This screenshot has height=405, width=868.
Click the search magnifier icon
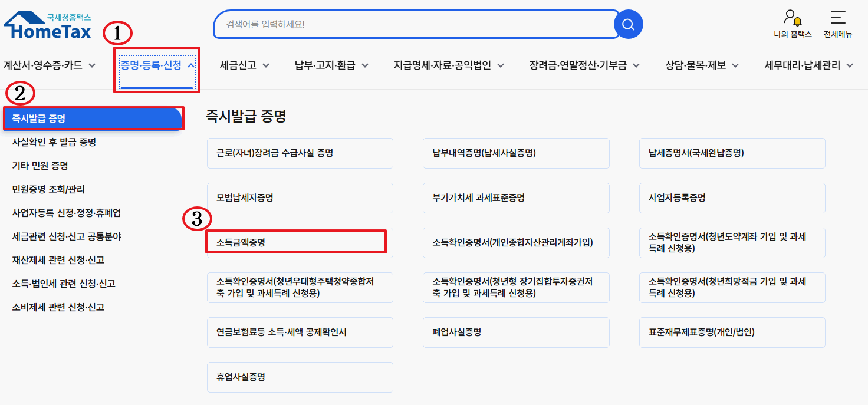point(627,24)
